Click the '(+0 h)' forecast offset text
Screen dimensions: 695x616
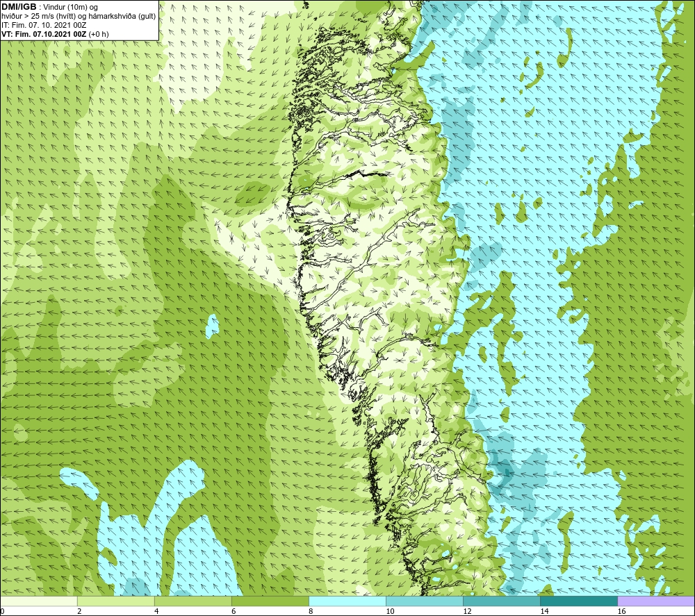coord(99,34)
